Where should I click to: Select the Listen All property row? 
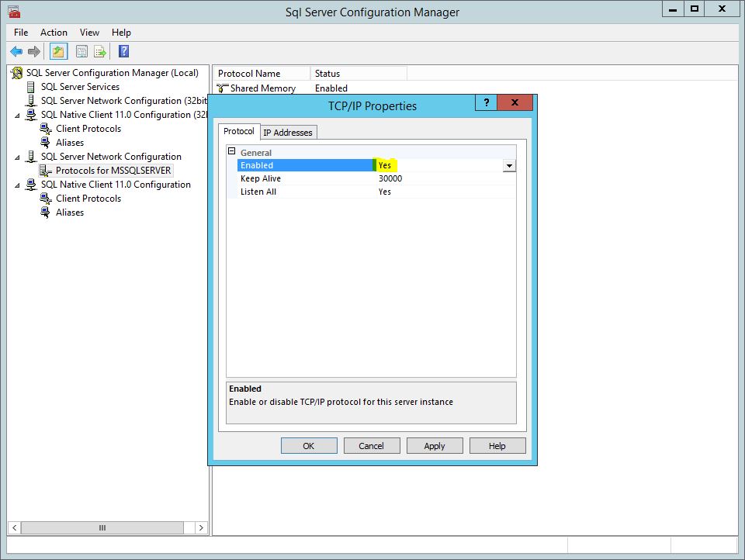[x=376, y=192]
